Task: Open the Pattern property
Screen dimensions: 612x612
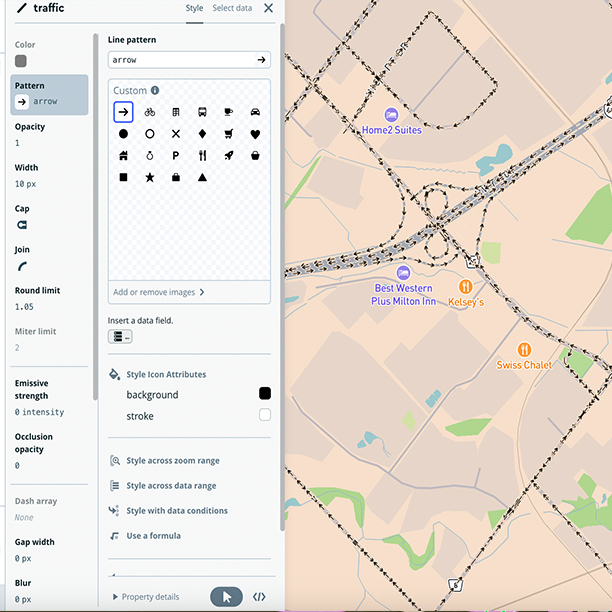Action: [49, 94]
